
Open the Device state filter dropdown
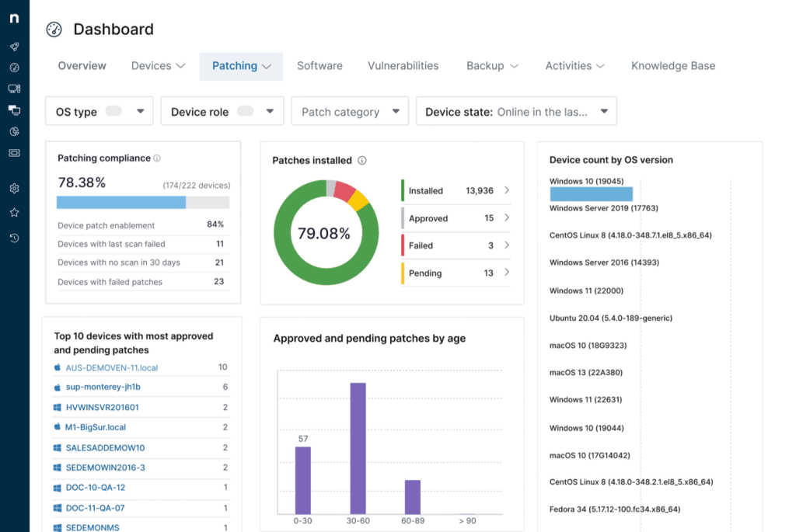coord(516,111)
